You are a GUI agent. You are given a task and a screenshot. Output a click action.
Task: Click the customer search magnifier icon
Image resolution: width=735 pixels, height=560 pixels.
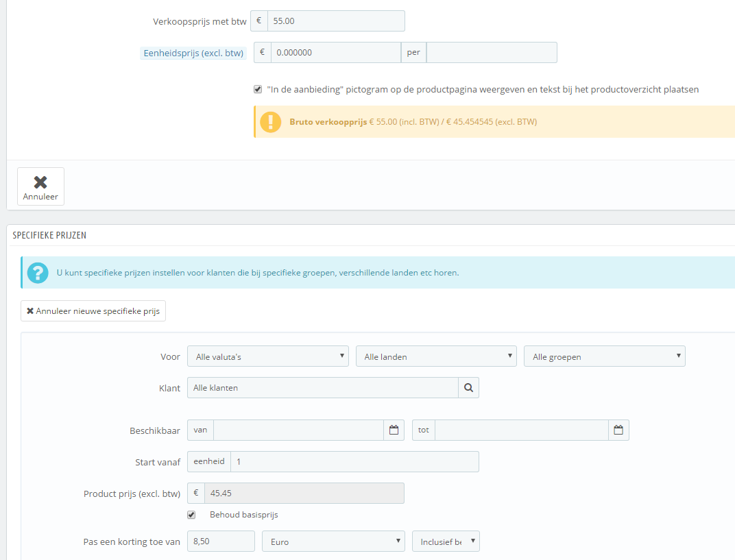(468, 387)
